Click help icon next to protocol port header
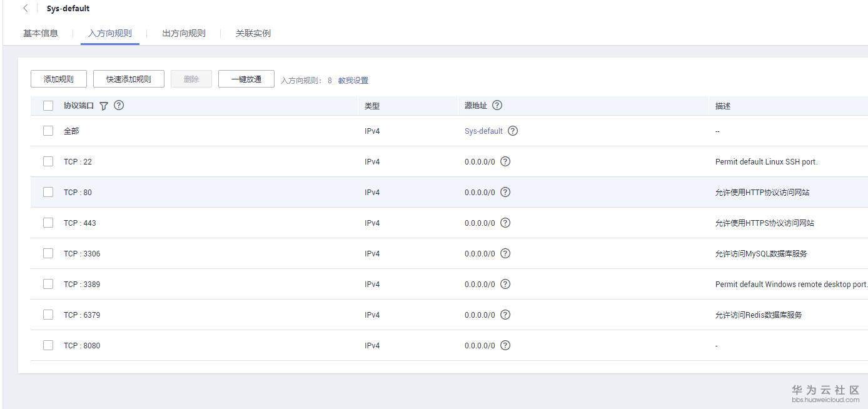 pyautogui.click(x=119, y=105)
